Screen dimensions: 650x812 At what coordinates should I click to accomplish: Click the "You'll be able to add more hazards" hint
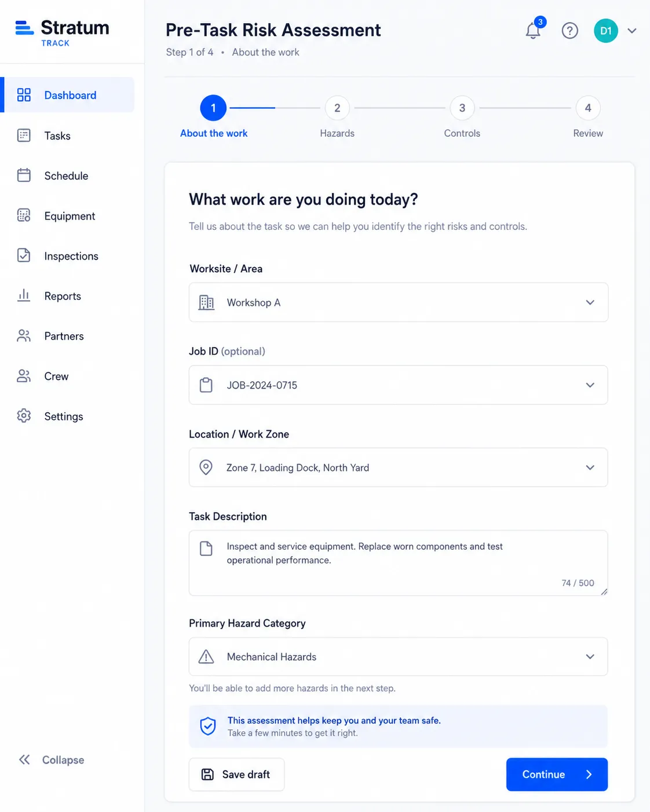point(293,688)
